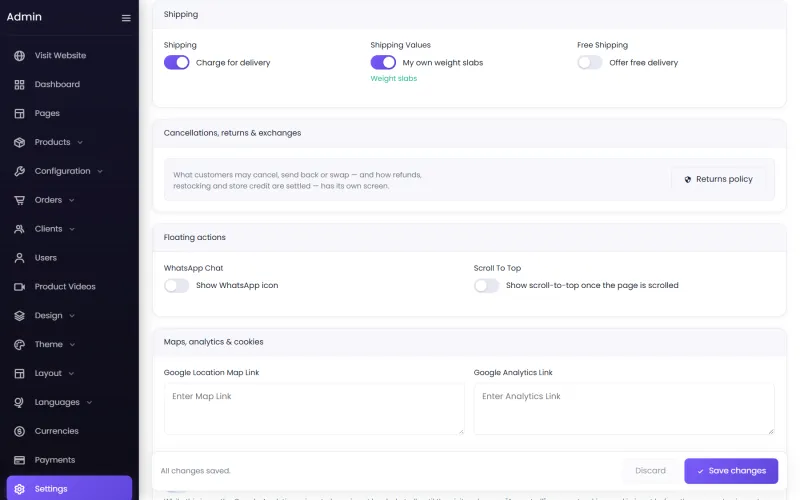Image resolution: width=800 pixels, height=500 pixels.
Task: Open the Weight slabs link
Action: 393,79
